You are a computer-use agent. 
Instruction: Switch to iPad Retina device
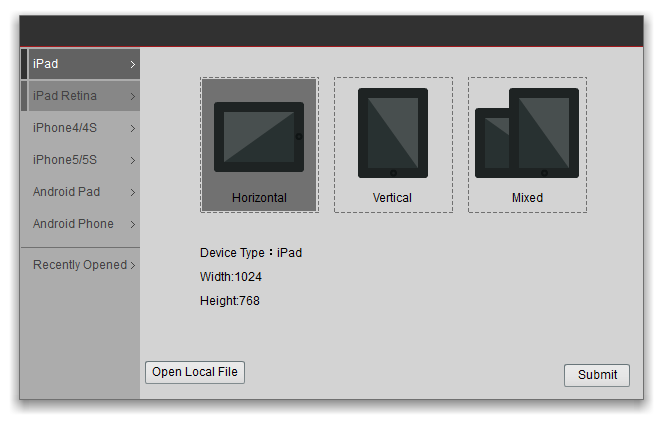tap(81, 96)
